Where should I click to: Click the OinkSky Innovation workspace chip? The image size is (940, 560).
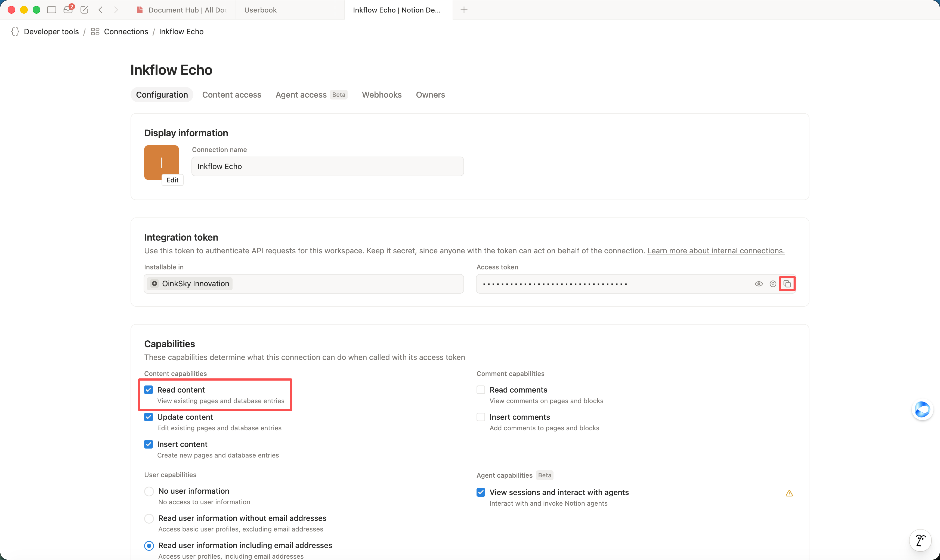(190, 284)
